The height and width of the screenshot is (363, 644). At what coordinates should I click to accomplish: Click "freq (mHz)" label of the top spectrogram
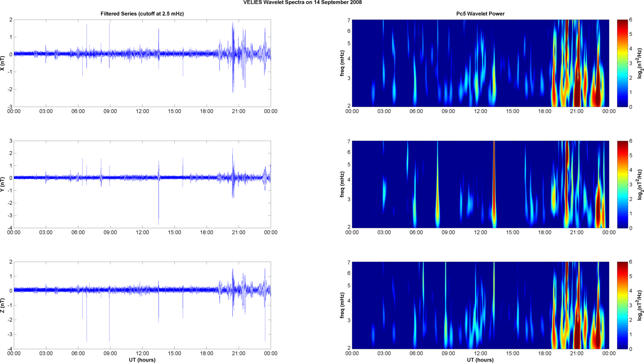(342, 63)
